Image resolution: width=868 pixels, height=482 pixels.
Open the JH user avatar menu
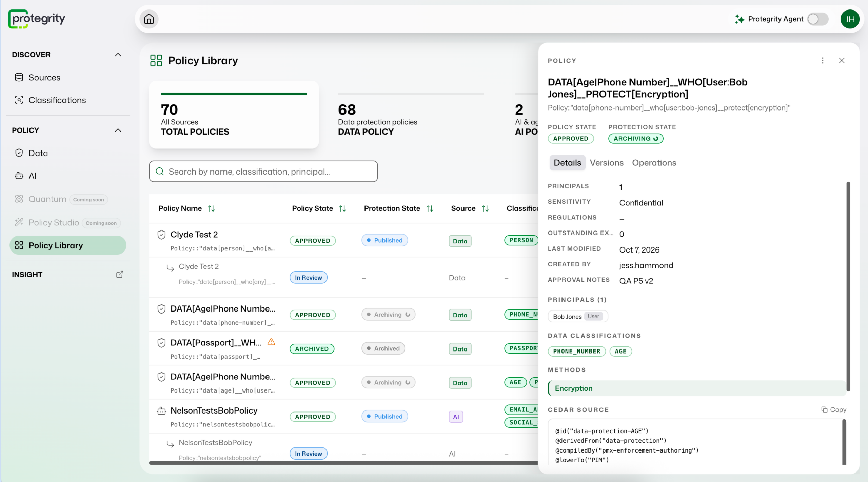pyautogui.click(x=850, y=19)
